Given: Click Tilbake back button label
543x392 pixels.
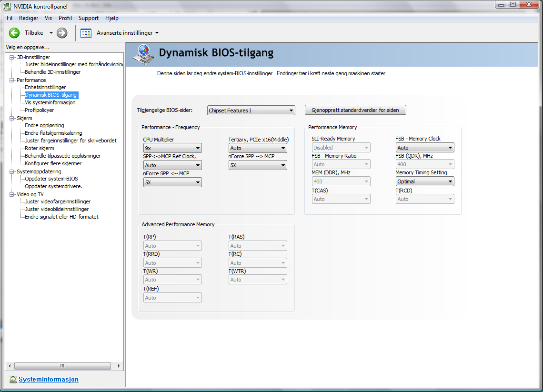Looking at the screenshot, I should (x=34, y=33).
